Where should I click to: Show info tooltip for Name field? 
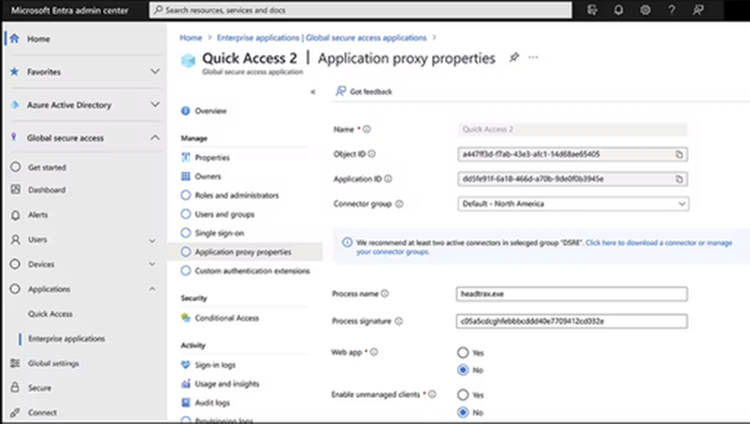[x=367, y=129]
